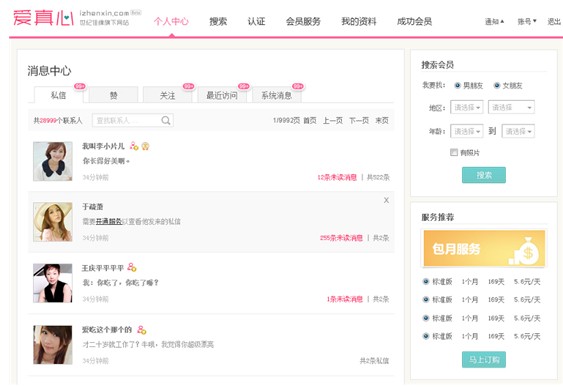Open the 年龄 minimum dropdown

pyautogui.click(x=467, y=131)
